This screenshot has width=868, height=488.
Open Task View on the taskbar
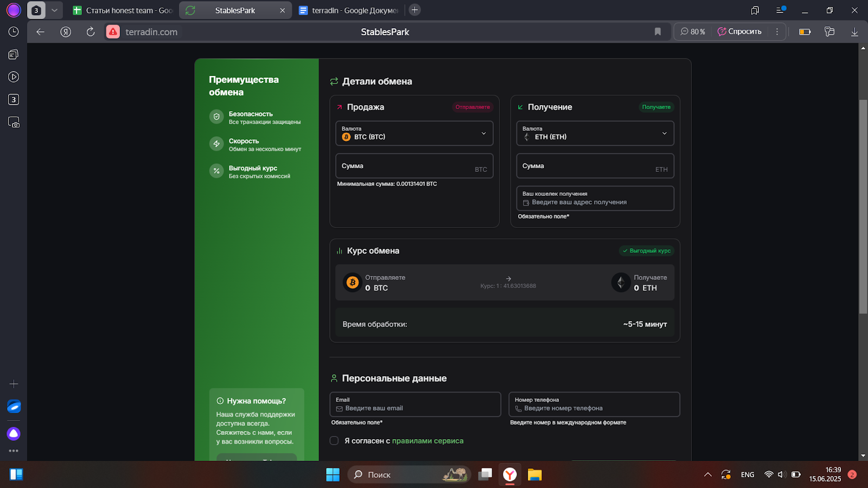pos(485,474)
